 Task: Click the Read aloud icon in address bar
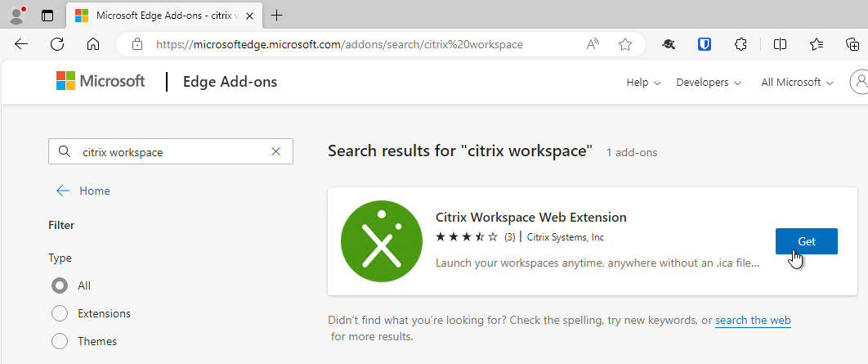point(593,44)
